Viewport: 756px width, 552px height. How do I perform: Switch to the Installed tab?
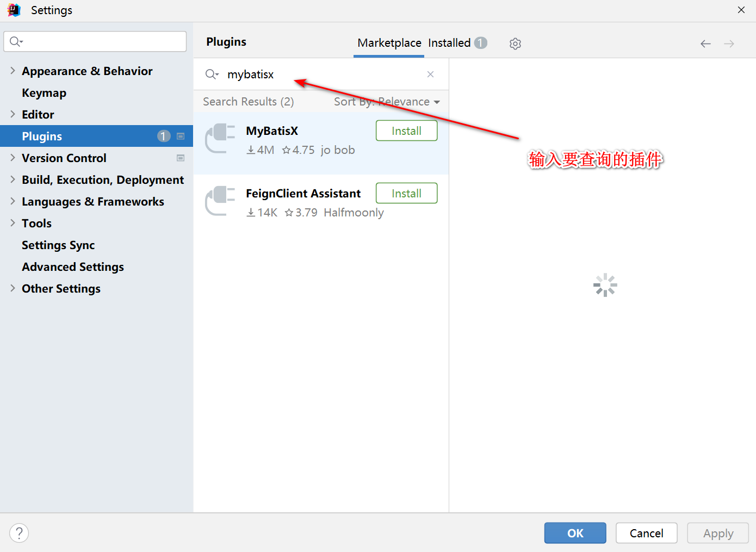(x=449, y=43)
